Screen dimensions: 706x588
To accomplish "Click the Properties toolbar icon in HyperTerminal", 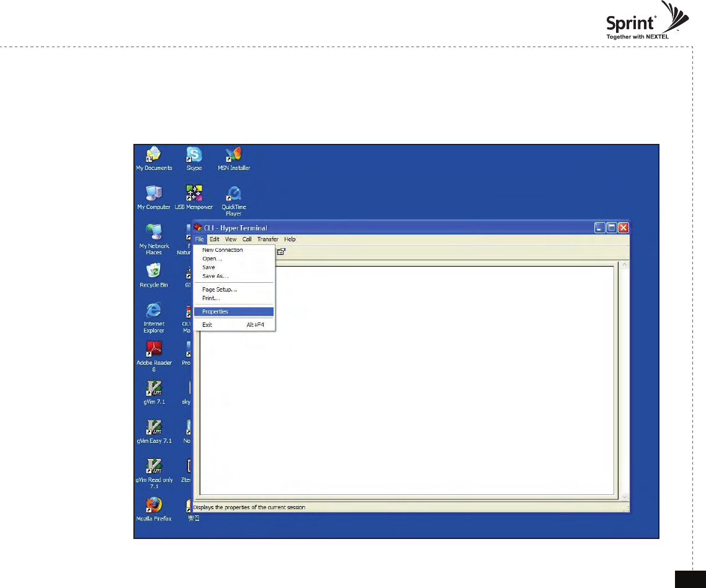I will pyautogui.click(x=282, y=252).
